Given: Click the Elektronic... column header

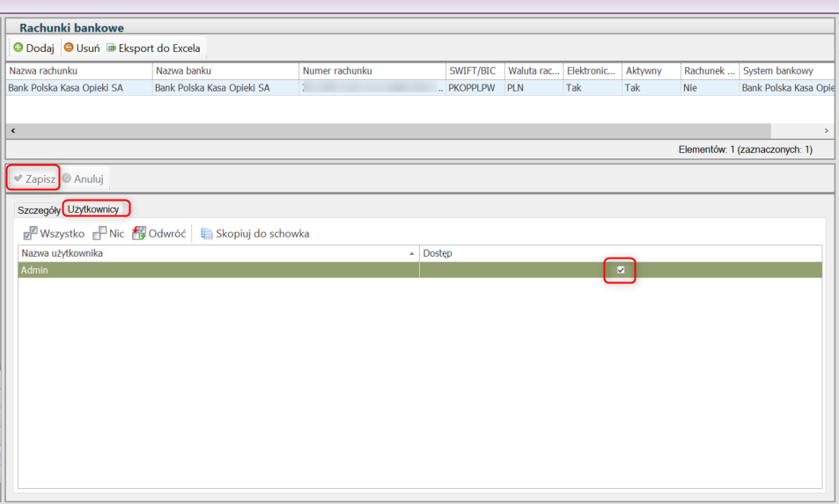Looking at the screenshot, I should pos(592,70).
